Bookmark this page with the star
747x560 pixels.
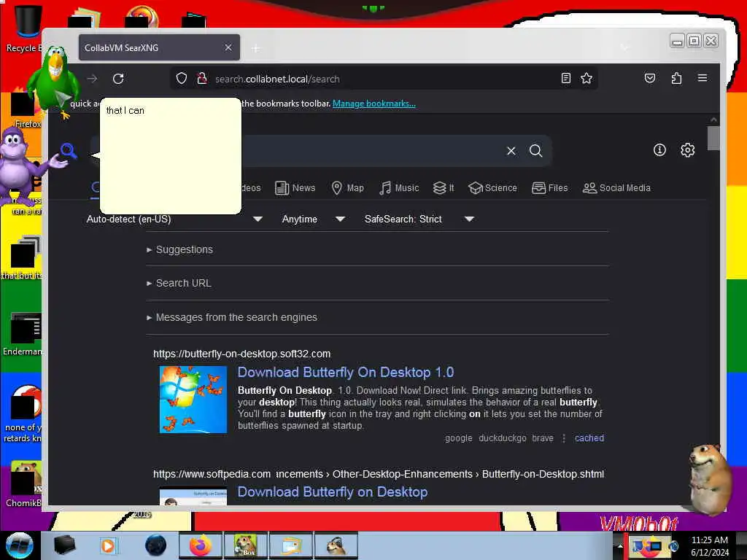pos(587,78)
